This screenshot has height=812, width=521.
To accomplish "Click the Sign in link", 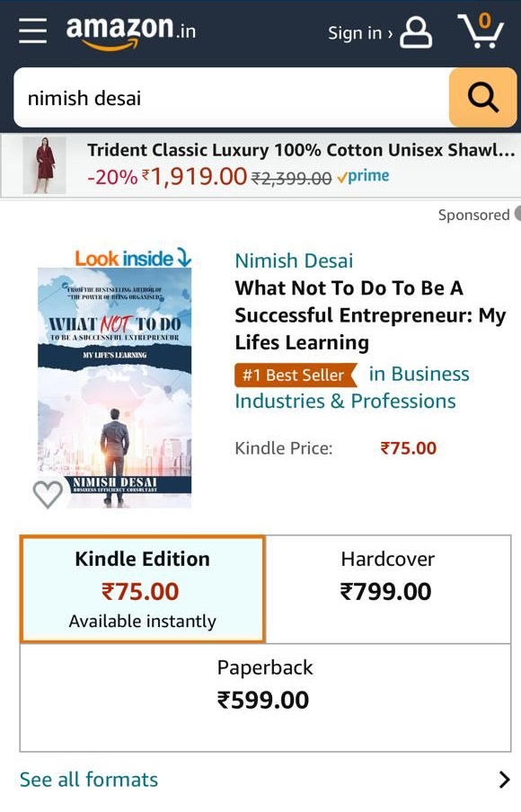I will click(x=360, y=33).
